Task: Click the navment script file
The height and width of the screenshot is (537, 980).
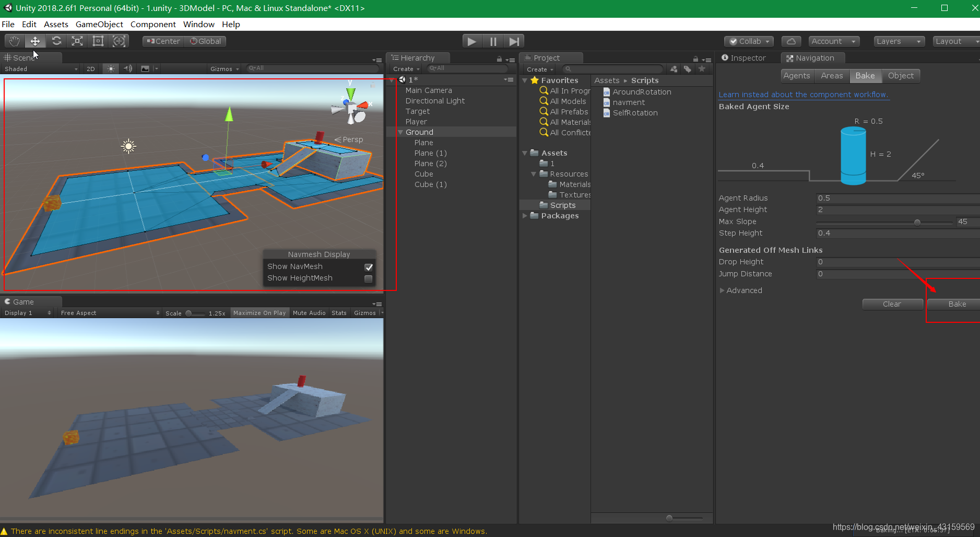Action: (629, 102)
